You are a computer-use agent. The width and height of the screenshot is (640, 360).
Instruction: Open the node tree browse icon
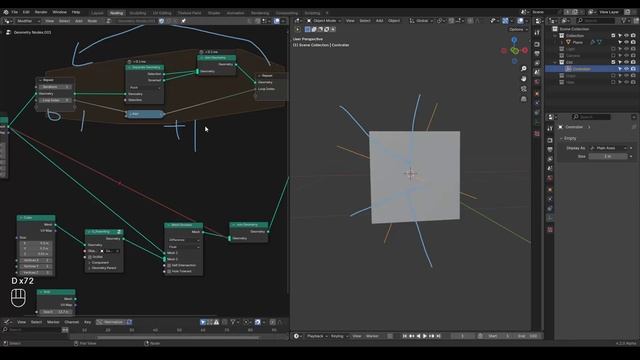coord(109,21)
